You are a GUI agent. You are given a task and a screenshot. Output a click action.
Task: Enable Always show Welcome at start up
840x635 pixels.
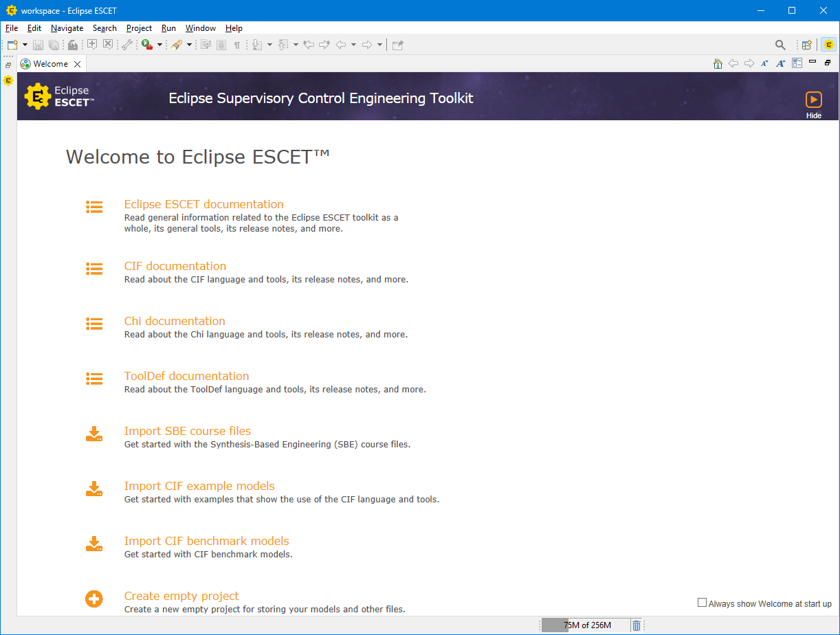click(702, 603)
